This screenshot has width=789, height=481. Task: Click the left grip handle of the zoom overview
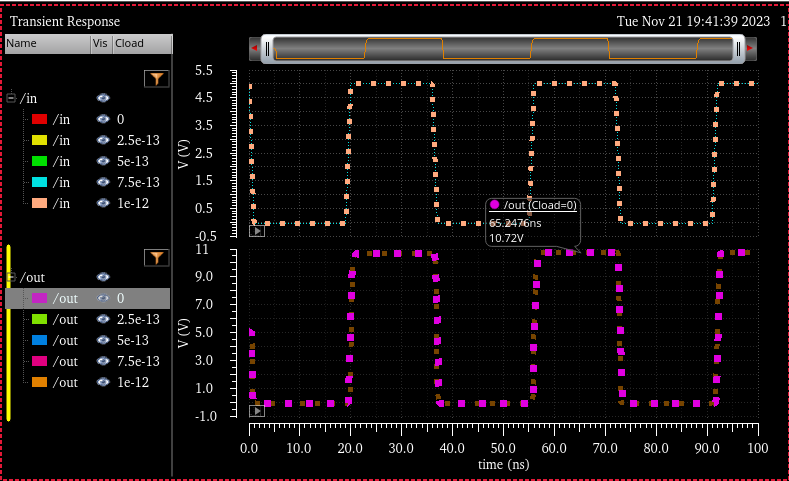pyautogui.click(x=268, y=48)
